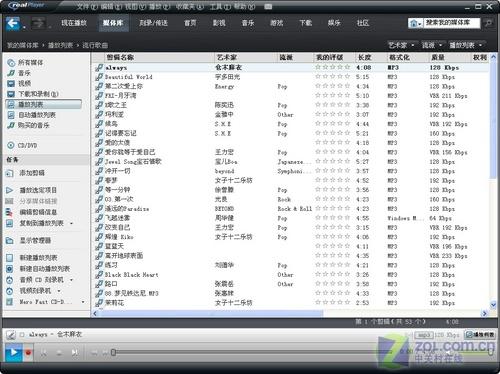The height and width of the screenshot is (374, 500).
Task: Switch to the 音乐 top navigation tab
Action: 248,23
